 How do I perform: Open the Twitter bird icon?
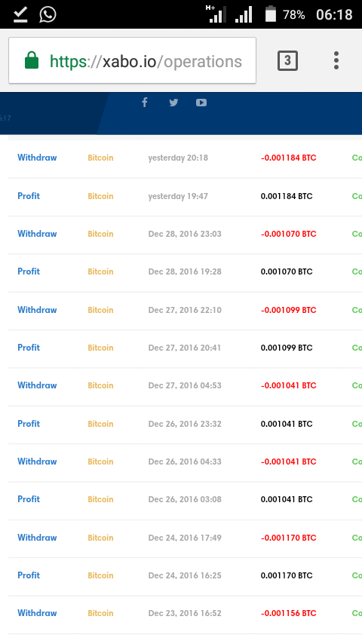[173, 103]
